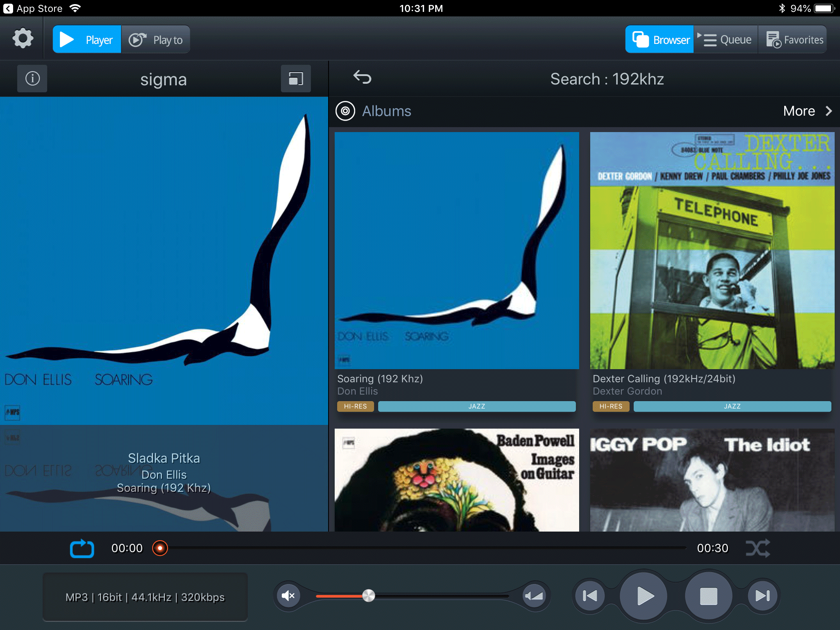Open the Albums section header
840x630 pixels.
coord(386,111)
